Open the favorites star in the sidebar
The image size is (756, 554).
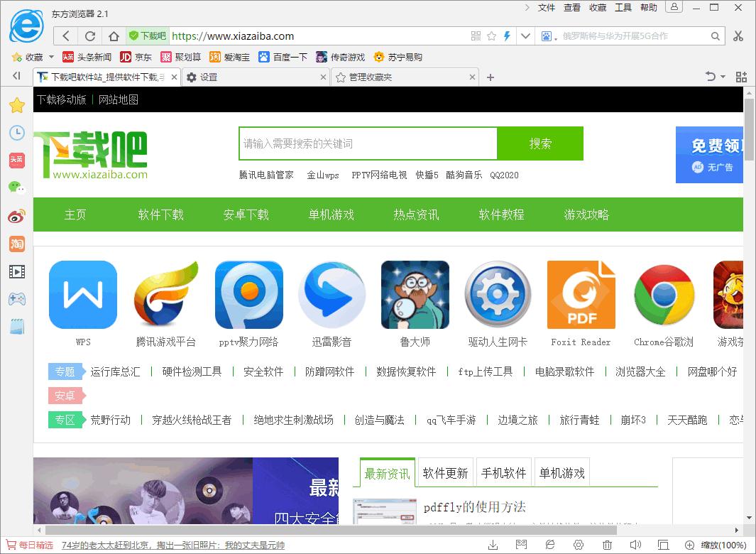pos(17,104)
